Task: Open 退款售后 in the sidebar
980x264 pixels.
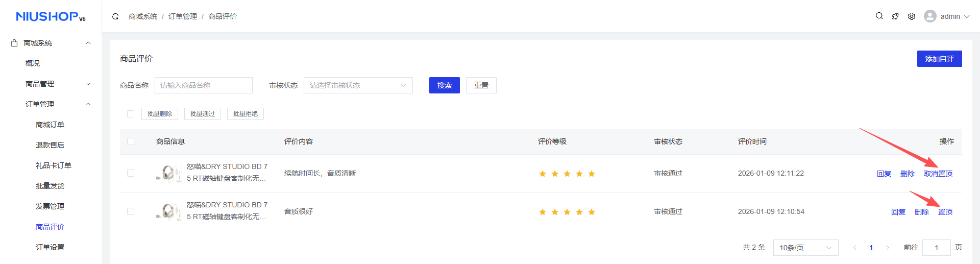Action: coord(50,145)
